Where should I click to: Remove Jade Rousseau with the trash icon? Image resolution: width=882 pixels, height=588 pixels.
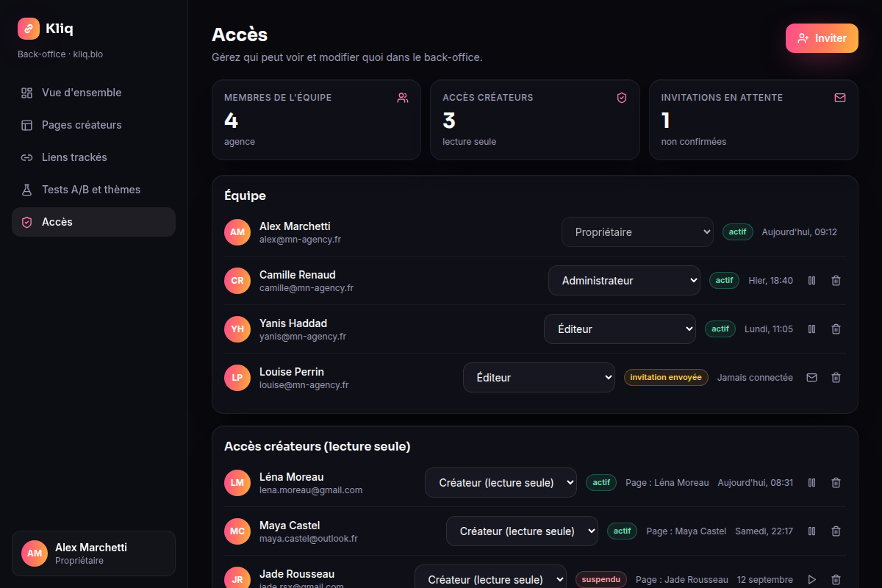[836, 579]
